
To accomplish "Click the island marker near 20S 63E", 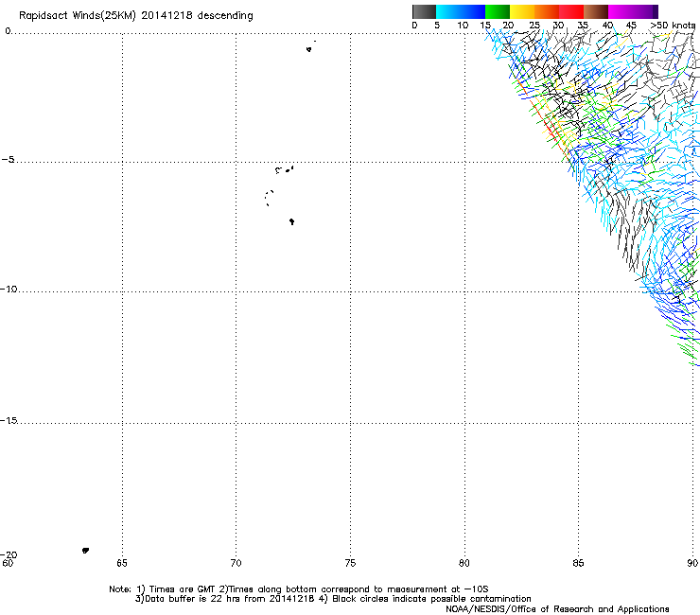I will pyautogui.click(x=85, y=551).
